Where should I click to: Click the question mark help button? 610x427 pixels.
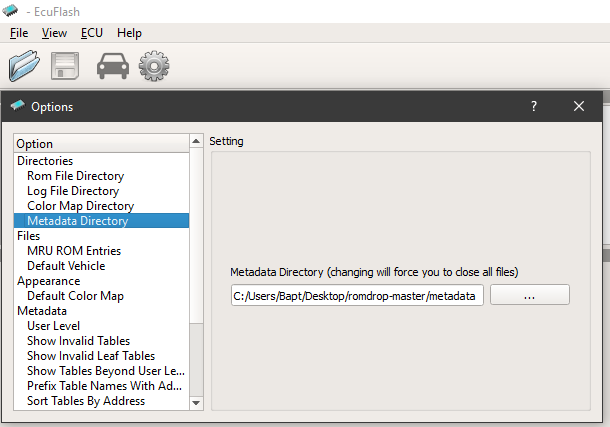[534, 106]
